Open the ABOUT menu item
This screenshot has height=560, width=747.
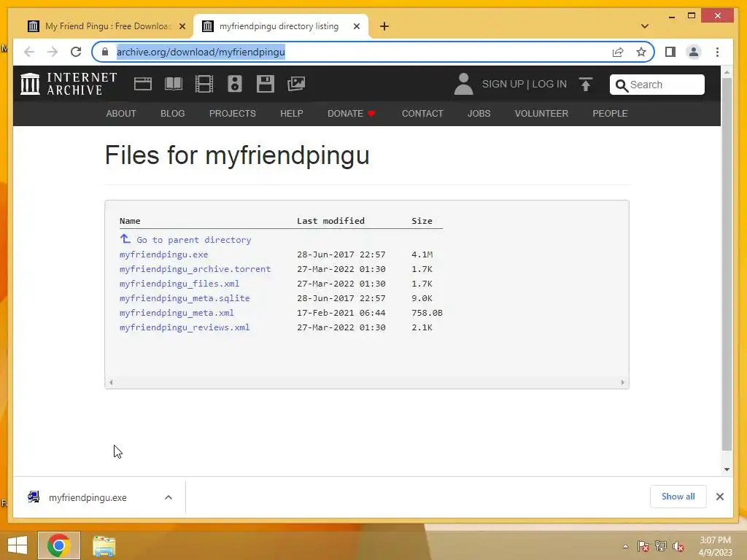(121, 113)
